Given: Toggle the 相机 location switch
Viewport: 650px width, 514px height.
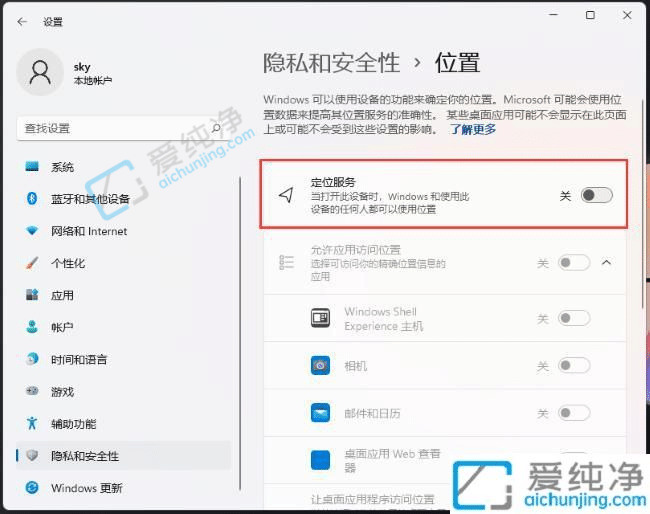Looking at the screenshot, I should coord(574,365).
